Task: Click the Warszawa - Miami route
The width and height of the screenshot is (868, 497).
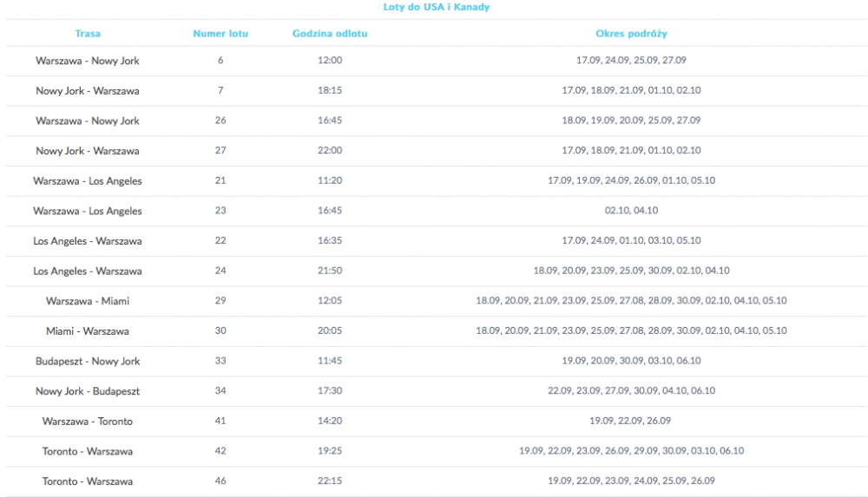Action: [88, 301]
